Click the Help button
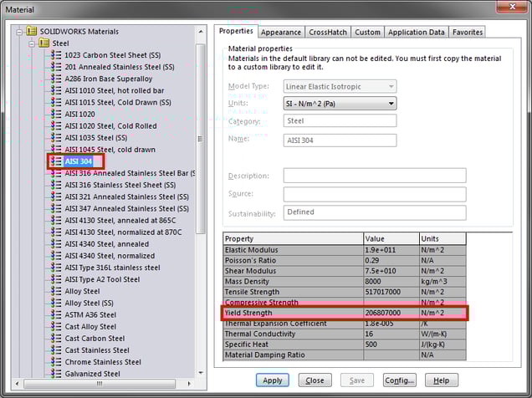The image size is (532, 398). (442, 380)
